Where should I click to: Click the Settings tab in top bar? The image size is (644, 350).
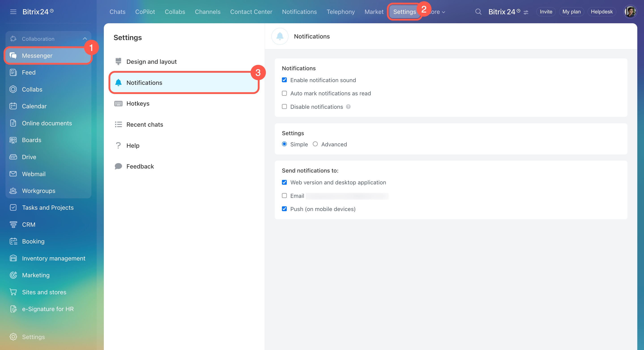pos(404,12)
